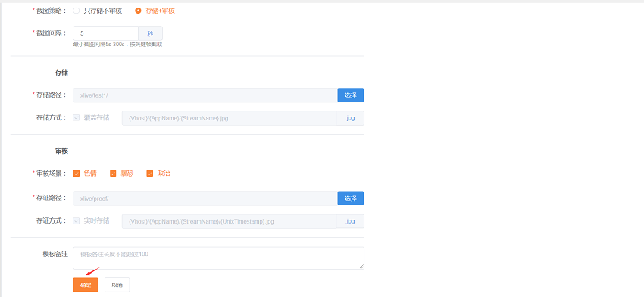Toggle the 实时存储 checkbox
This screenshot has height=297, width=644.
click(76, 221)
